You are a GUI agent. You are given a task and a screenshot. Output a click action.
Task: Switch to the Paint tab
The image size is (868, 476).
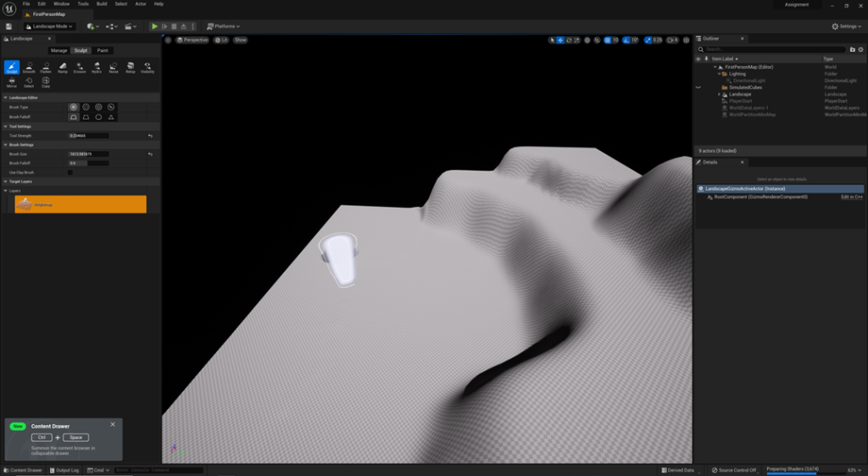tap(103, 51)
